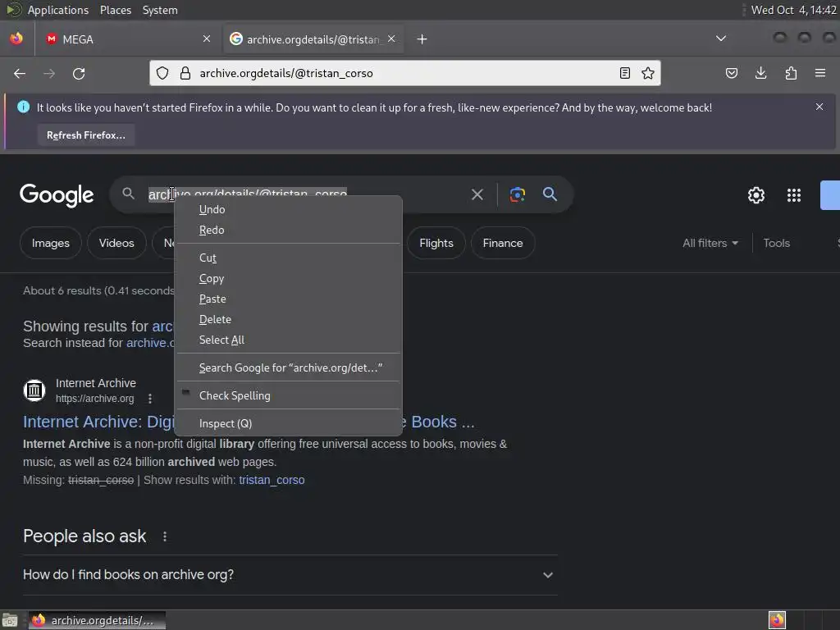This screenshot has height=630, width=840.
Task: Open People also ask options menu
Action: point(164,536)
